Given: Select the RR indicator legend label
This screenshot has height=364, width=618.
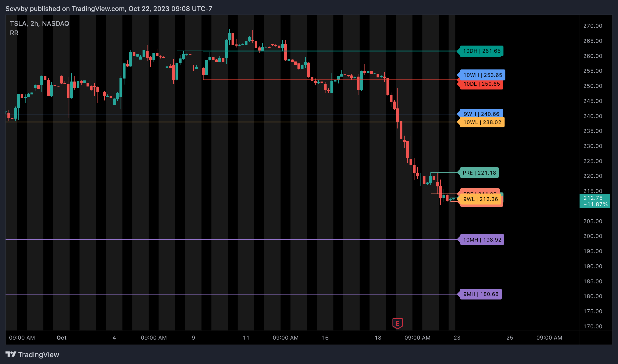Looking at the screenshot, I should click(14, 33).
